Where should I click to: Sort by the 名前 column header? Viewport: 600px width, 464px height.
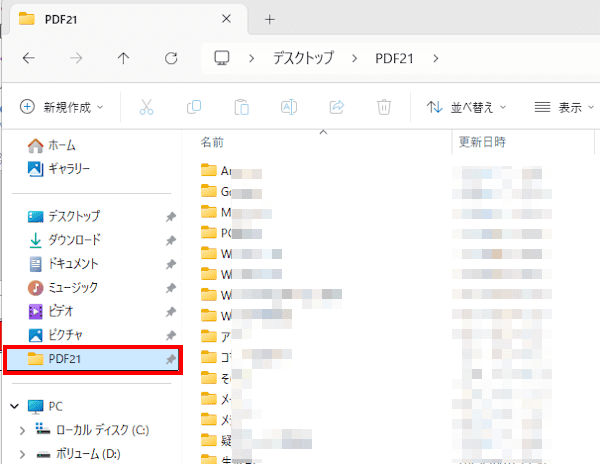tap(212, 142)
